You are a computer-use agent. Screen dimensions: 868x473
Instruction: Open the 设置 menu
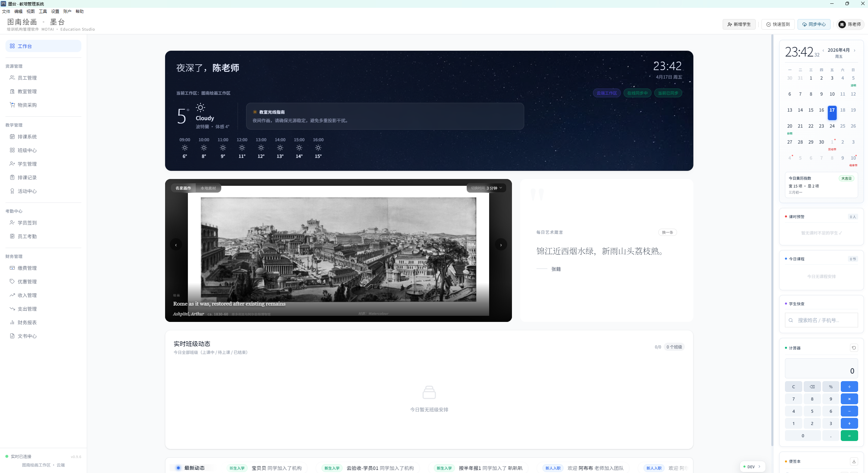click(55, 11)
